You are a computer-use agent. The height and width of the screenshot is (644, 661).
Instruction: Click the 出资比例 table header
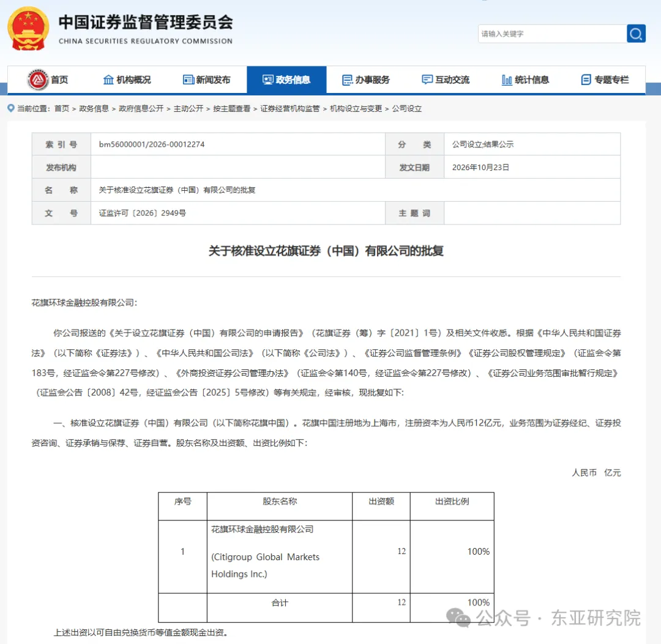click(452, 502)
